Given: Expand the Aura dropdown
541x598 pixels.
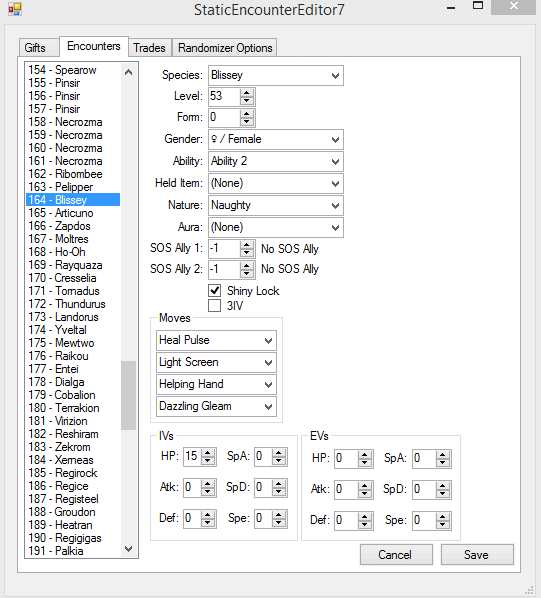Looking at the screenshot, I should pyautogui.click(x=276, y=228).
